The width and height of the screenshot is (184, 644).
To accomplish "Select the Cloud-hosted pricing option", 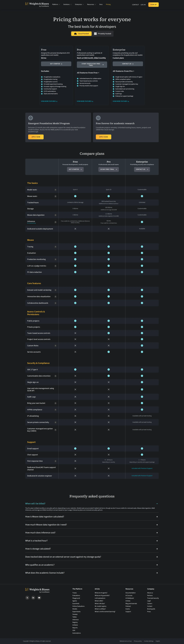I will [x=81, y=33].
